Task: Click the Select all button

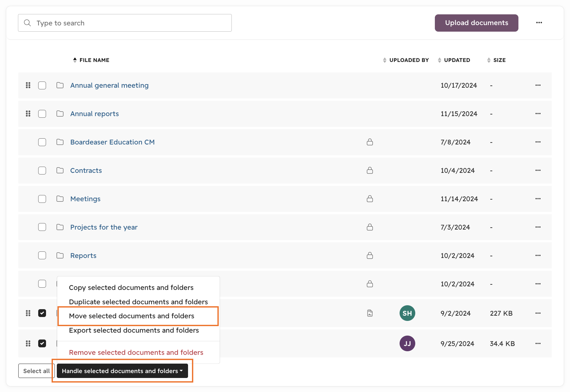Action: coord(37,371)
